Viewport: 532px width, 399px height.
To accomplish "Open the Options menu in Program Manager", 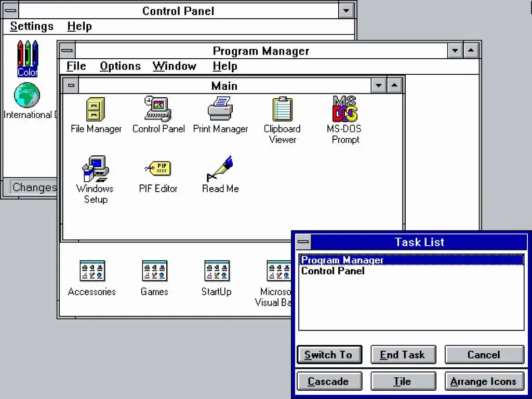I will point(120,66).
